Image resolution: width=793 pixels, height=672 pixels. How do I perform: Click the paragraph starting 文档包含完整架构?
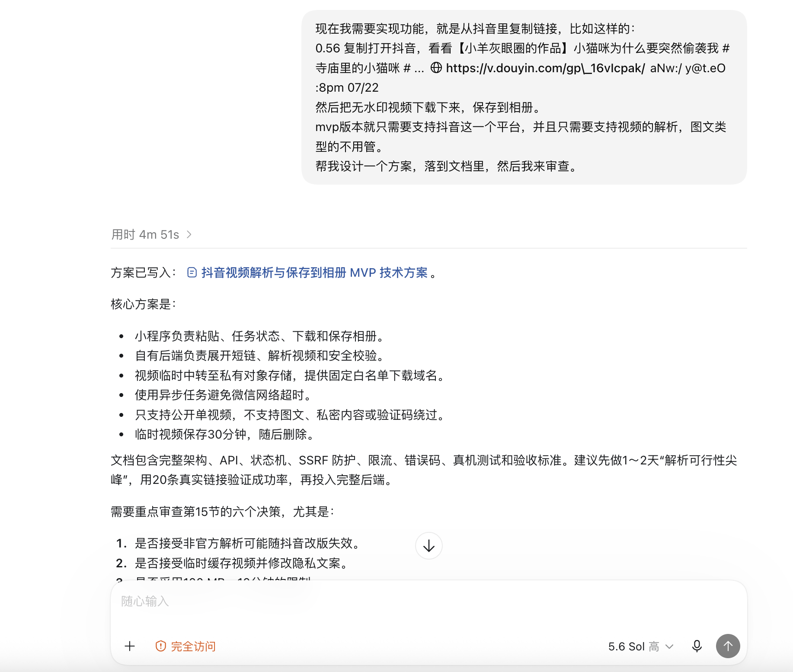click(424, 470)
